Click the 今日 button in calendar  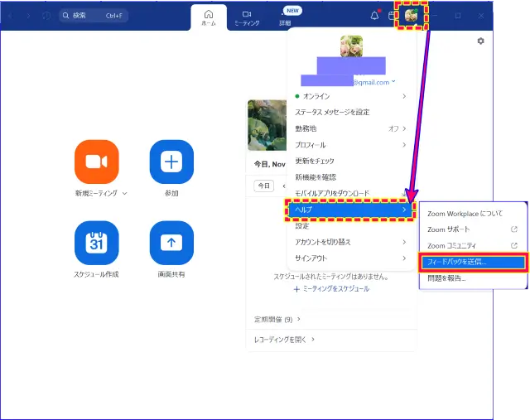(263, 186)
